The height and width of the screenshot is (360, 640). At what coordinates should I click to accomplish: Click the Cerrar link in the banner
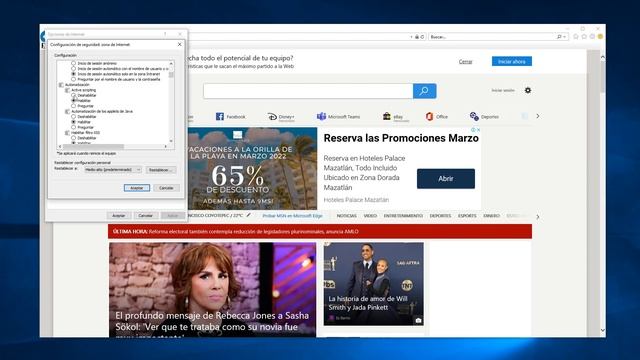tap(465, 62)
